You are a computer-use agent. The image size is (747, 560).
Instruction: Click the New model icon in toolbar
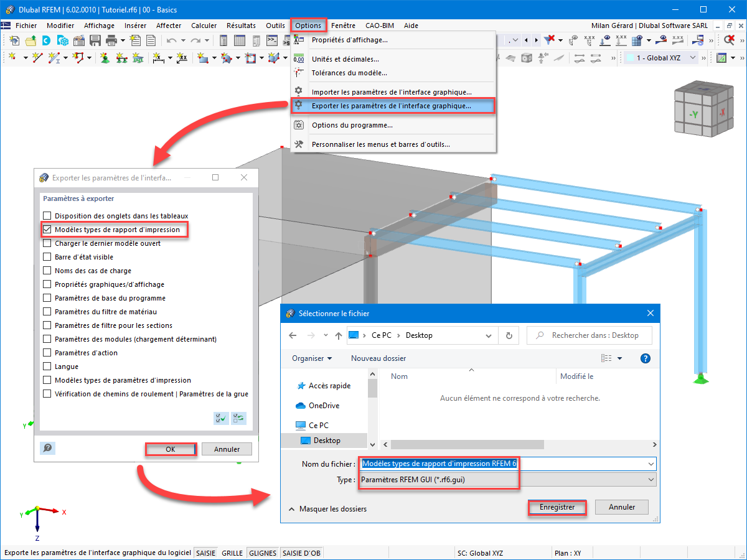pyautogui.click(x=14, y=40)
